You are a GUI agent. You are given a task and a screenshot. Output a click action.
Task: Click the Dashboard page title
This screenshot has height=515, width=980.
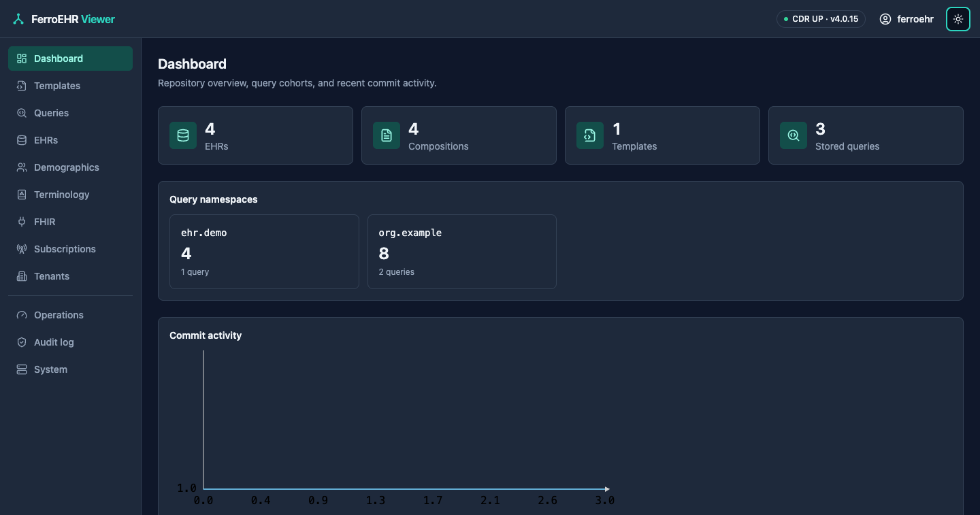click(192, 64)
